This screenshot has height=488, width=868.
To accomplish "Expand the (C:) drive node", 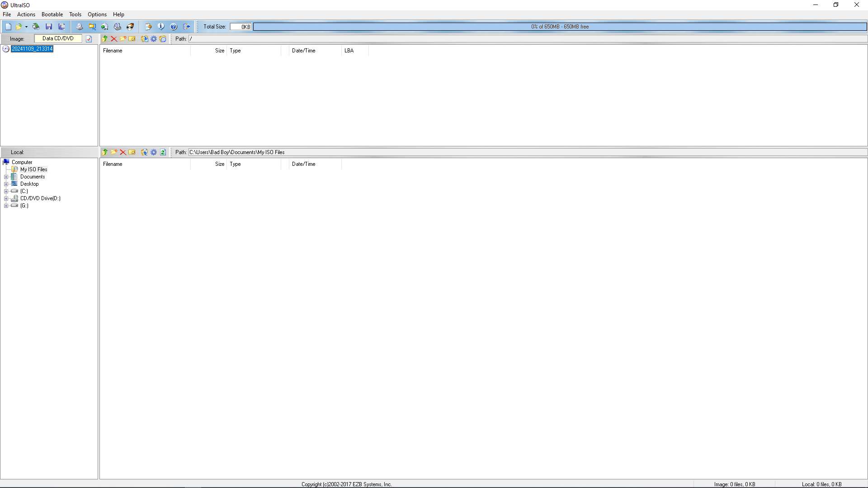I will (x=6, y=191).
